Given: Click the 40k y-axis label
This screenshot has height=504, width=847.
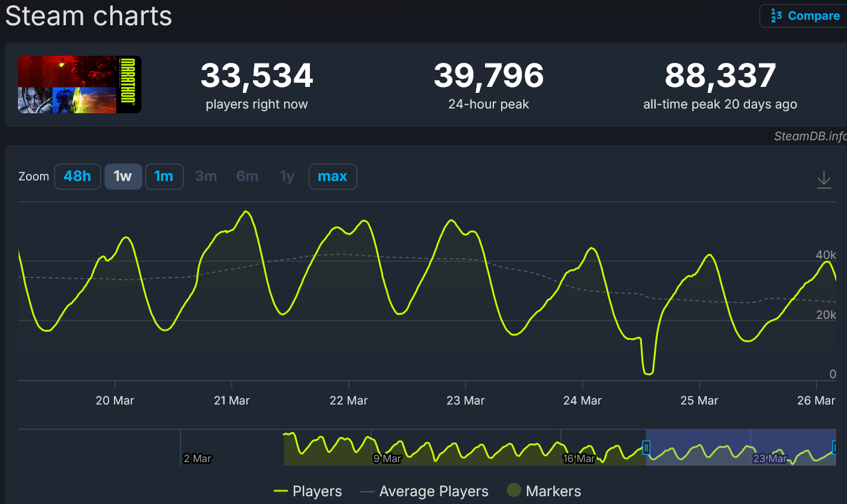Looking at the screenshot, I should coord(825,255).
